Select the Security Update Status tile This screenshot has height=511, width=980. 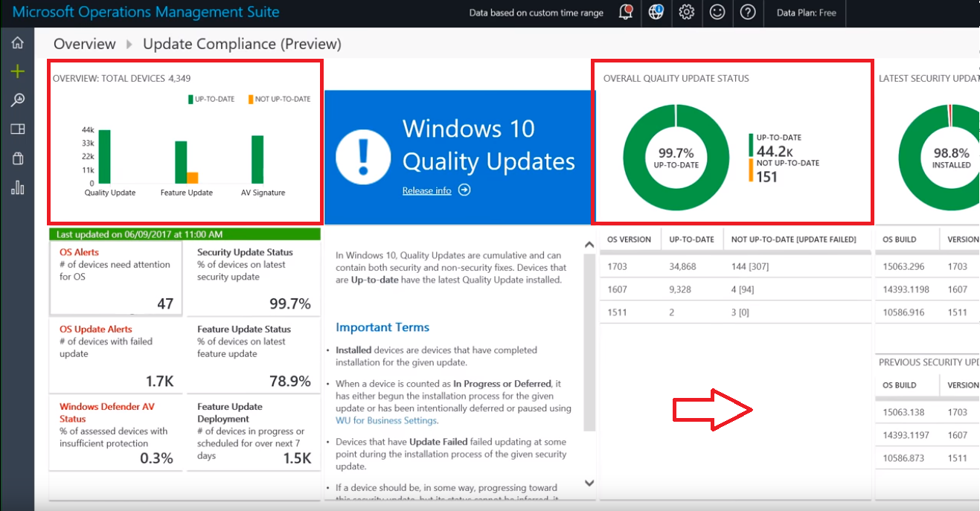point(254,279)
